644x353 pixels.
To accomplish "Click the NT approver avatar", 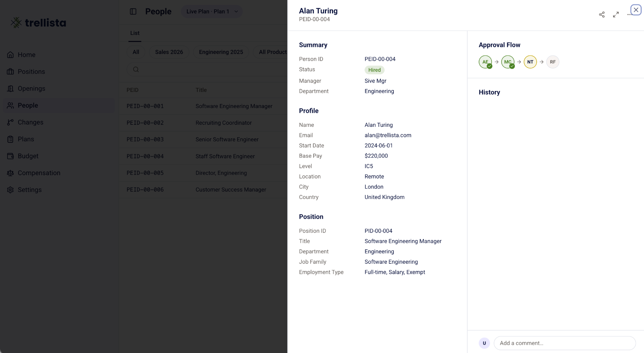I will (530, 62).
